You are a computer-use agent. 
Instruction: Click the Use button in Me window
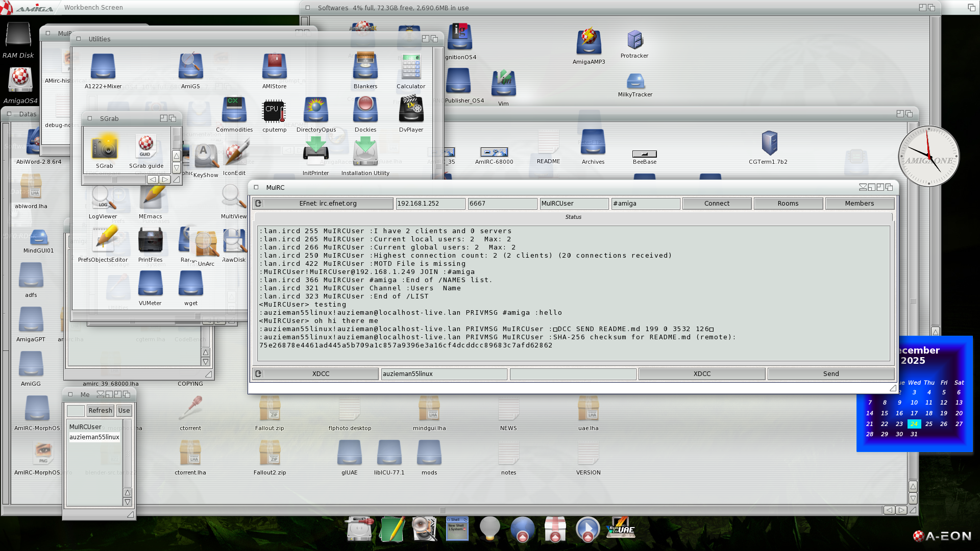[x=124, y=411]
